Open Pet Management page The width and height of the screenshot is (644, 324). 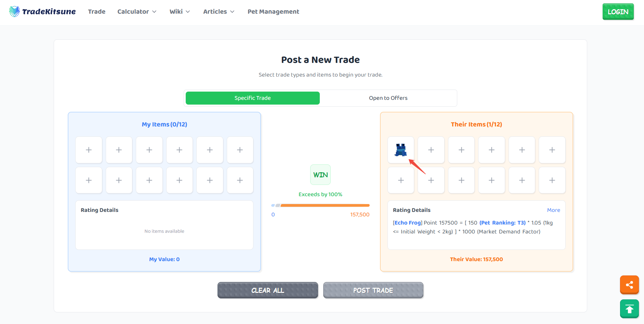click(x=273, y=12)
